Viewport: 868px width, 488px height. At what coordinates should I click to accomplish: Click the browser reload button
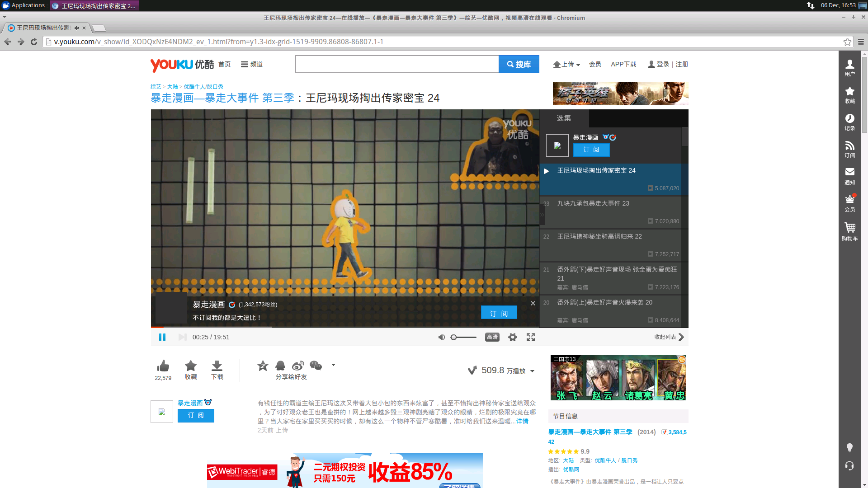tap(34, 42)
